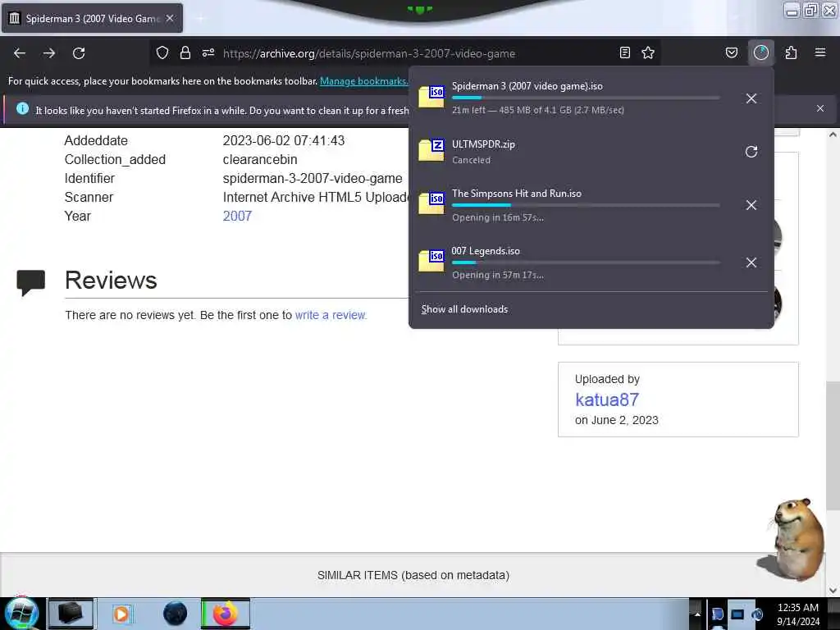Open uploader katua87 profile link
Screen dimensions: 840x630
[607, 399]
